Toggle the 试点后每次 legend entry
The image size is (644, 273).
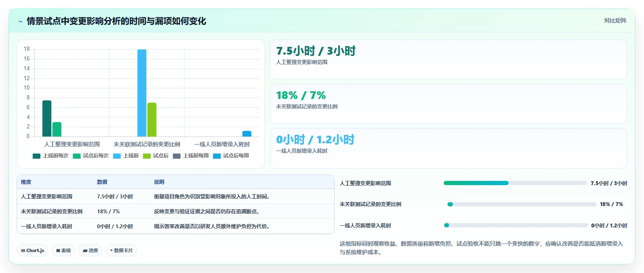click(x=91, y=156)
